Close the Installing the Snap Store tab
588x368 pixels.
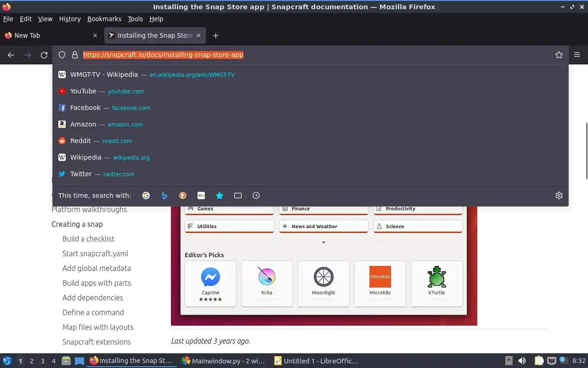tap(198, 35)
